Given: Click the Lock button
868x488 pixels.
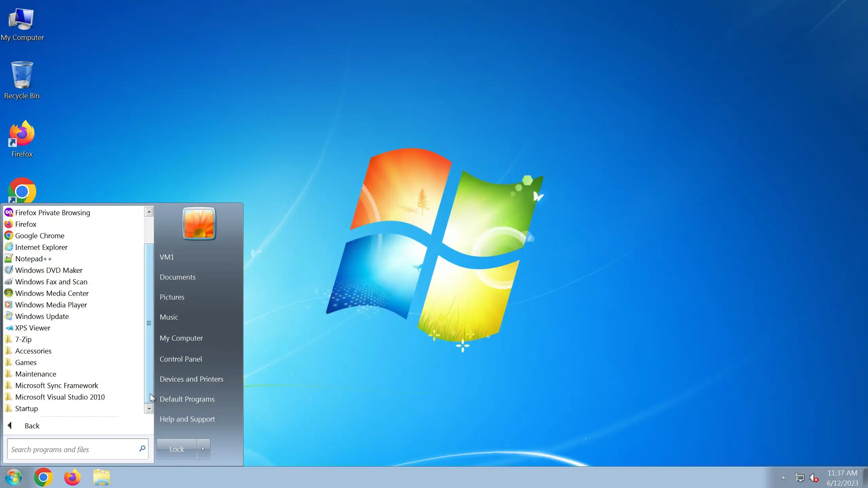Looking at the screenshot, I should point(177,449).
